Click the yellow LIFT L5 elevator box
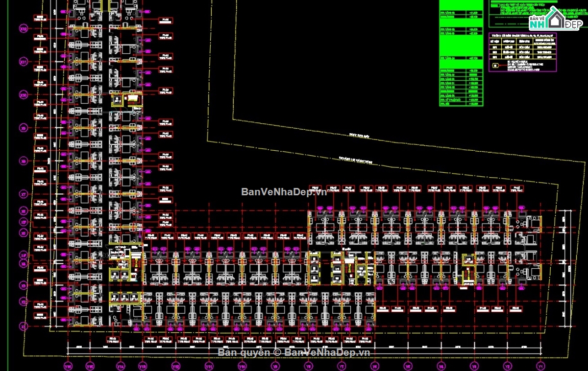Screen dimensions: 588x371 (x=118, y=101)
